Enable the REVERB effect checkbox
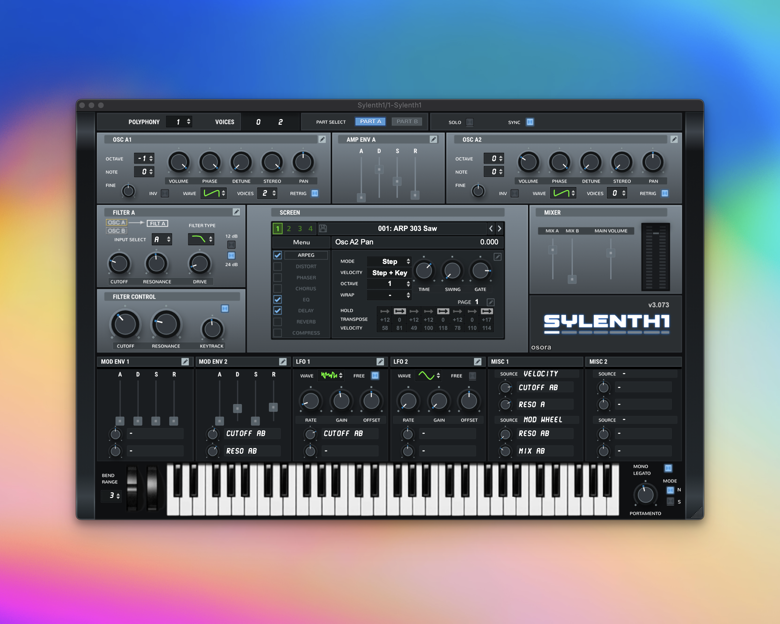This screenshot has width=780, height=624. click(x=278, y=321)
